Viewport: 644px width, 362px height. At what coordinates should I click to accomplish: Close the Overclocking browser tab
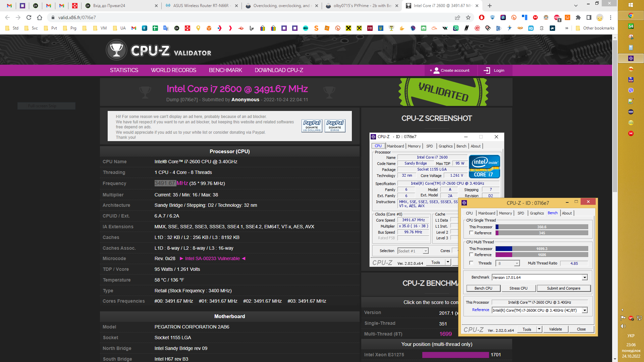tap(316, 6)
